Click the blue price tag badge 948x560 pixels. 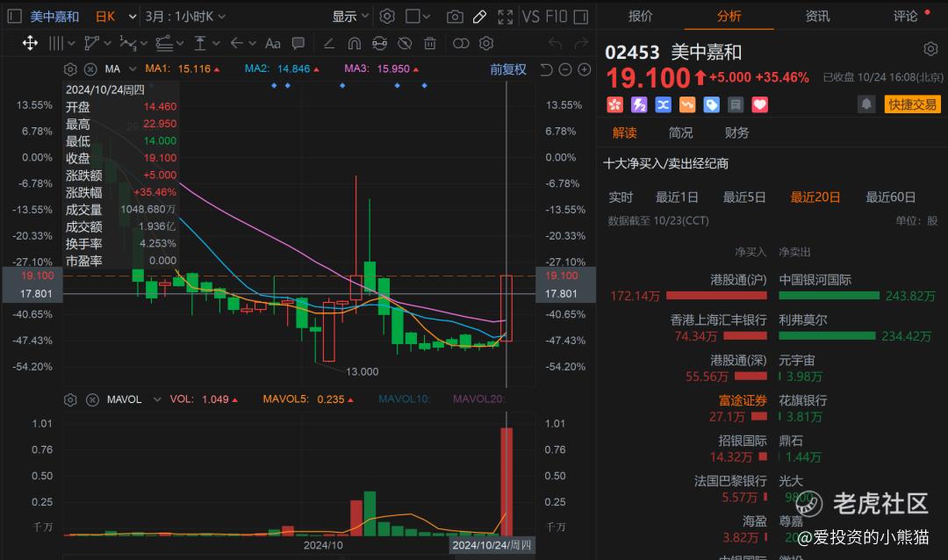(712, 104)
